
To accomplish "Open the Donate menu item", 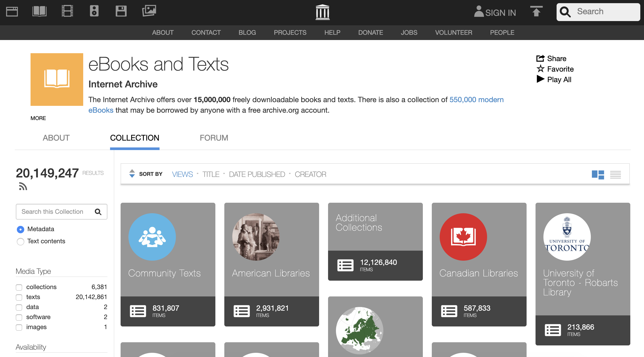I will tap(370, 33).
